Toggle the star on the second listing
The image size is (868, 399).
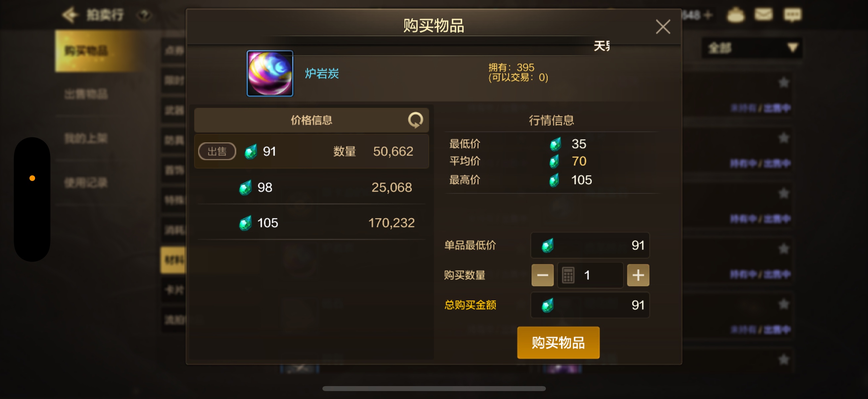tap(784, 138)
